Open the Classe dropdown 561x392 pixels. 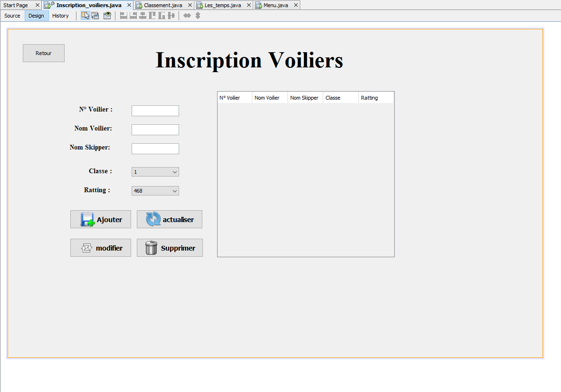pyautogui.click(x=155, y=172)
